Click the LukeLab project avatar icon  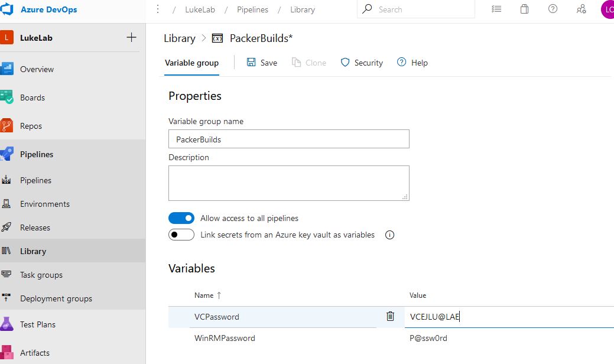[x=7, y=38]
